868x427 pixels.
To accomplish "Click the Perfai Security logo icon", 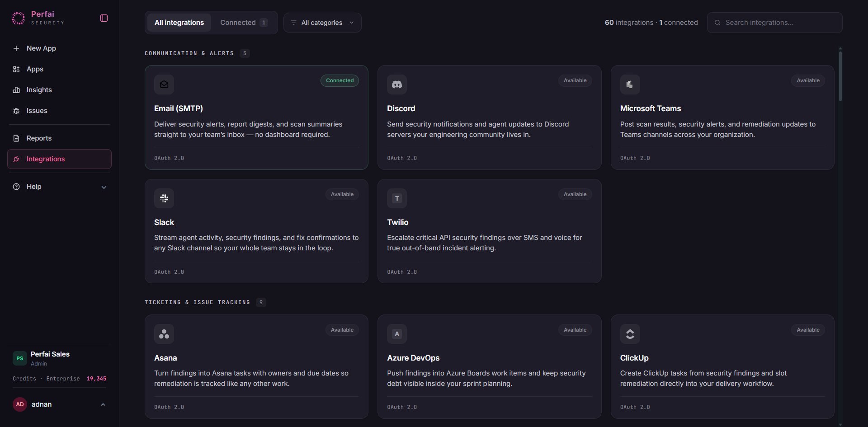I will 18,18.
